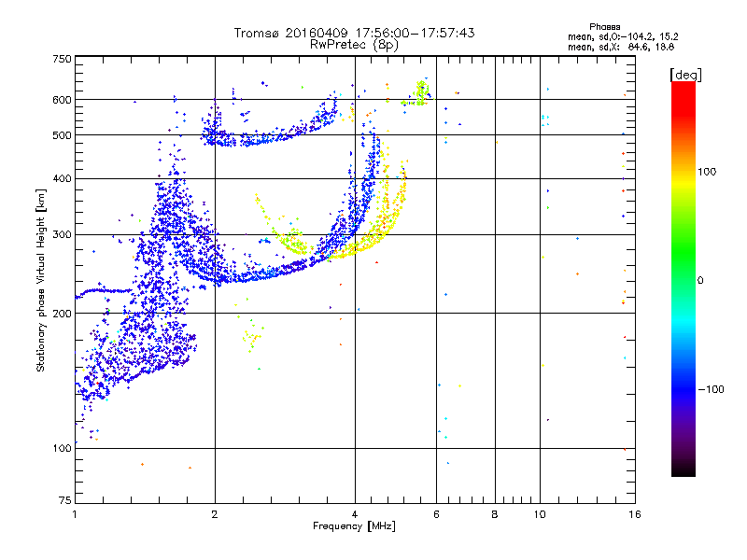Click the plot title 'Tromsø 20160409 17:56:00-17:57:43'
This screenshot has width=747, height=560.
tap(354, 33)
